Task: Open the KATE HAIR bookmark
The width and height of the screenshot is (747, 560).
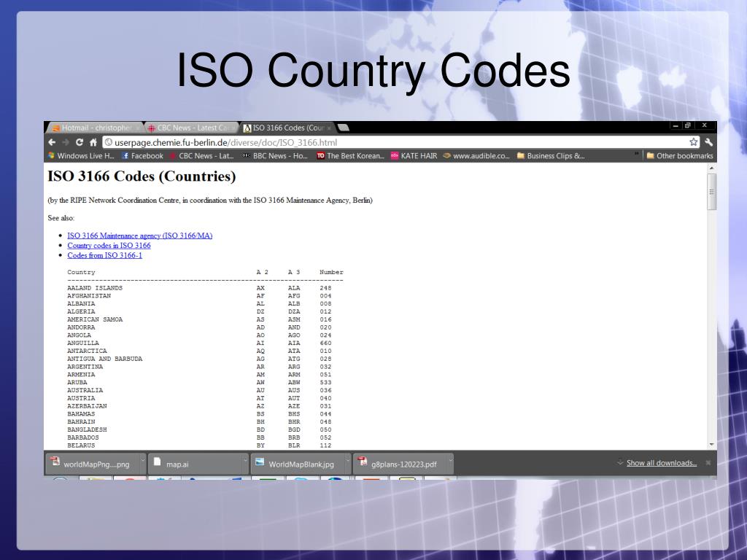Action: [x=414, y=156]
